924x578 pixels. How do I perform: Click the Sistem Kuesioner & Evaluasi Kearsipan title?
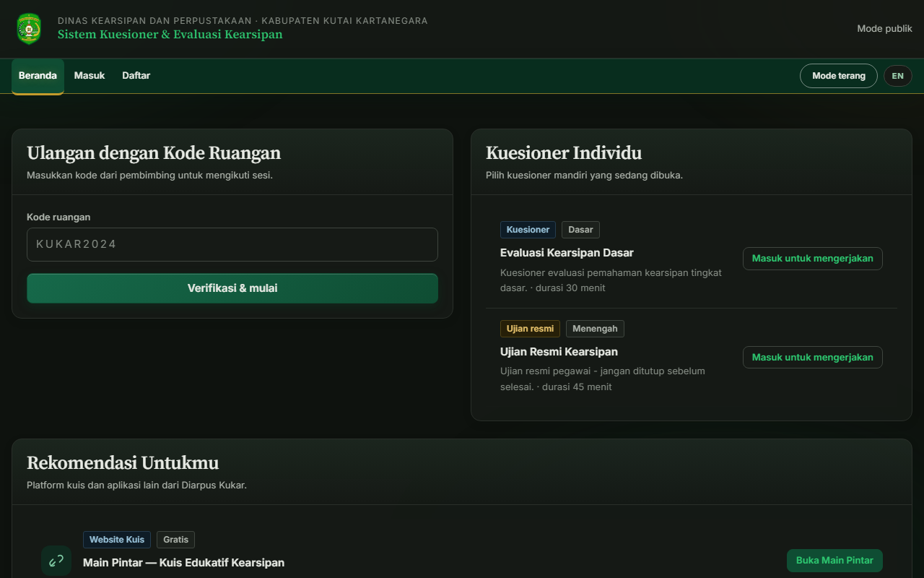(x=170, y=35)
